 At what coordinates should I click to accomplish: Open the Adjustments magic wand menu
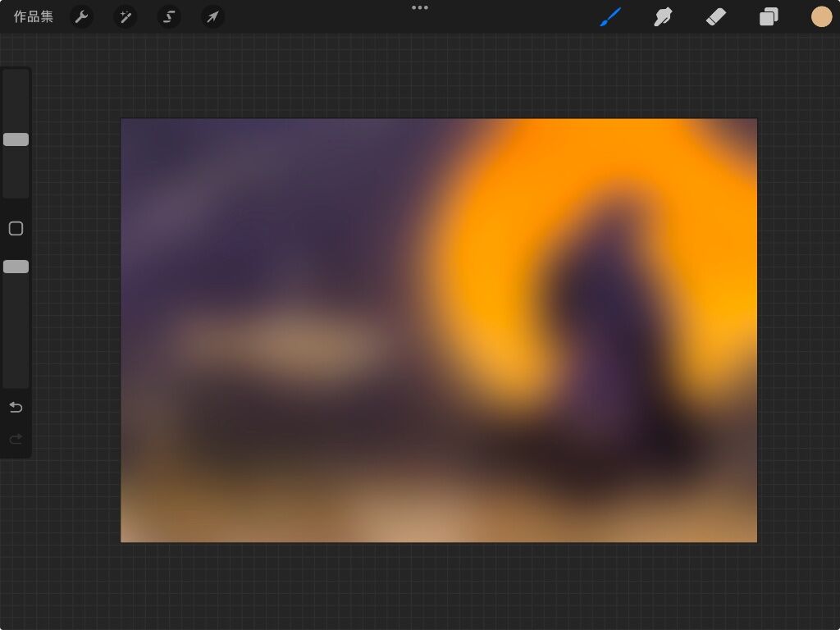point(126,16)
